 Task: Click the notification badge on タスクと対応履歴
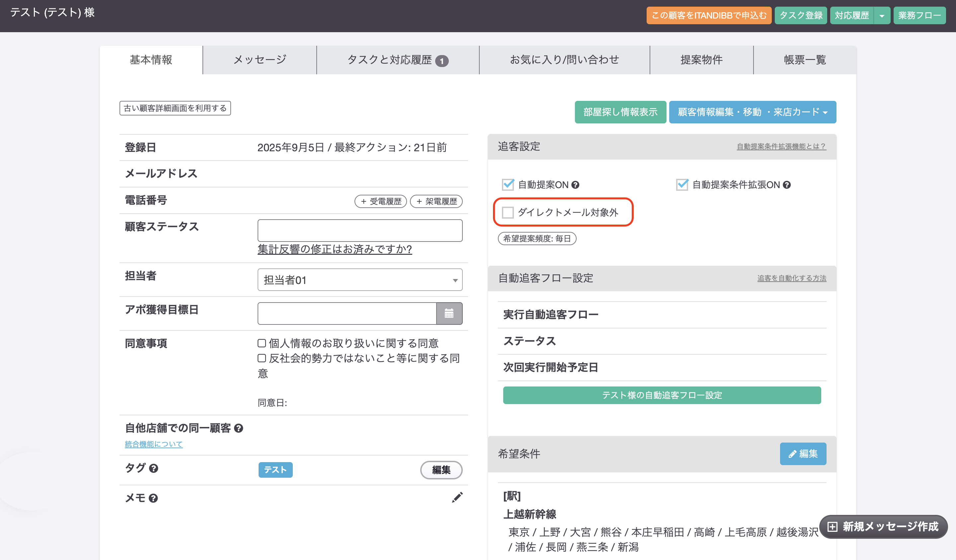(441, 61)
